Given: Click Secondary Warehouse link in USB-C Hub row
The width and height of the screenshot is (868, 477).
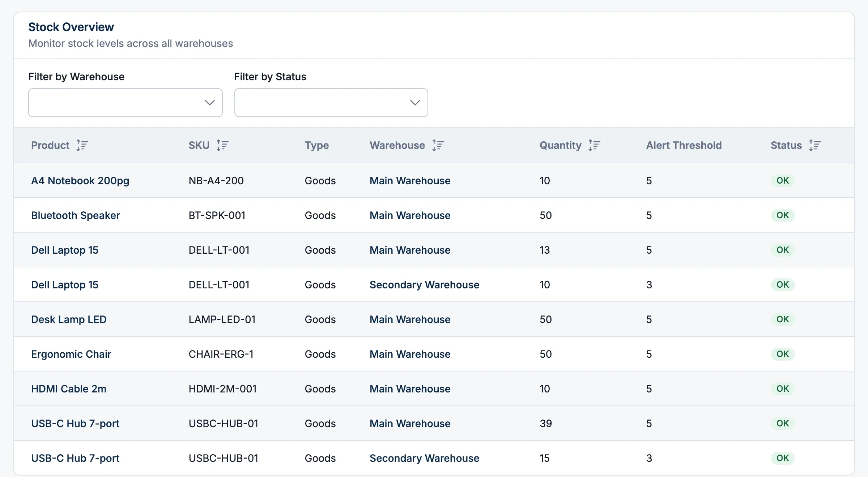Looking at the screenshot, I should point(424,458).
